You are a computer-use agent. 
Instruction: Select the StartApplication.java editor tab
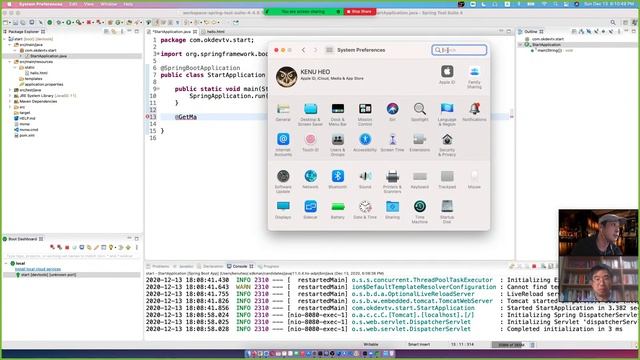(x=172, y=31)
